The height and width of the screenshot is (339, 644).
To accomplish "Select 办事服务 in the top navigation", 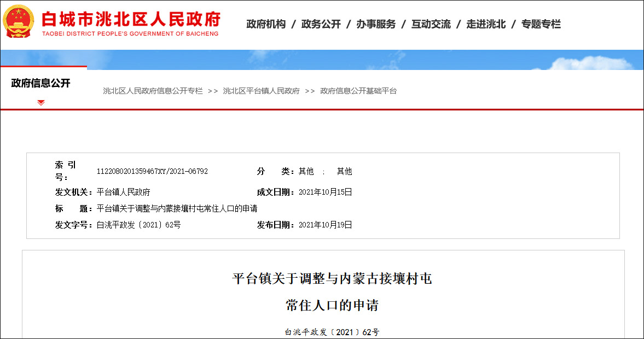I will point(375,24).
